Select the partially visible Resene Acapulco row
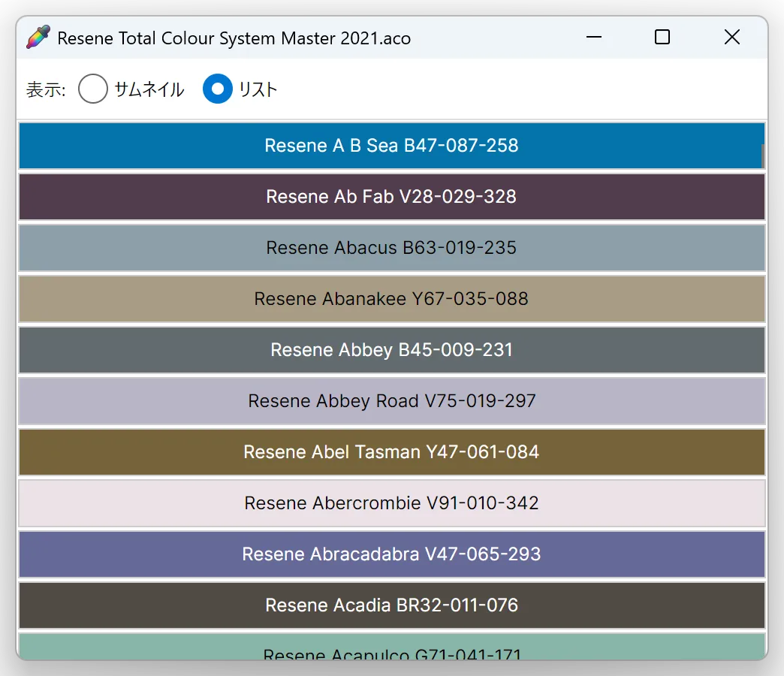The image size is (784, 676). tap(390, 647)
